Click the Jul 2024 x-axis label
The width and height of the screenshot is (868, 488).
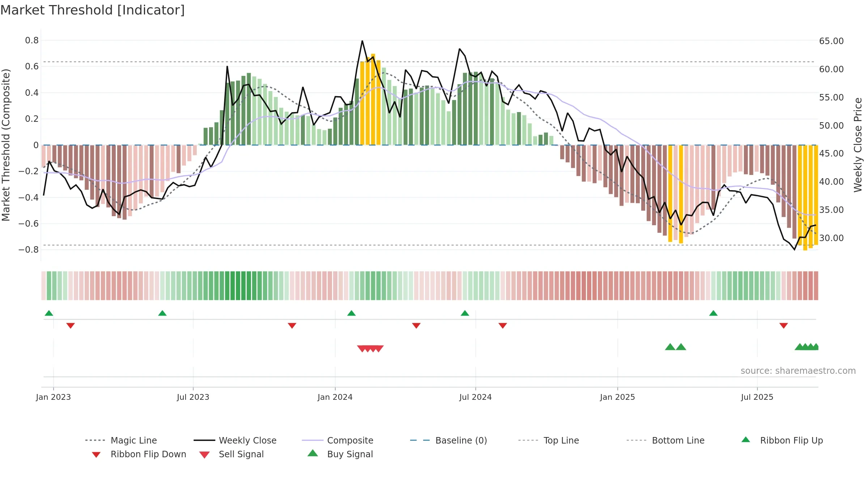pyautogui.click(x=476, y=397)
